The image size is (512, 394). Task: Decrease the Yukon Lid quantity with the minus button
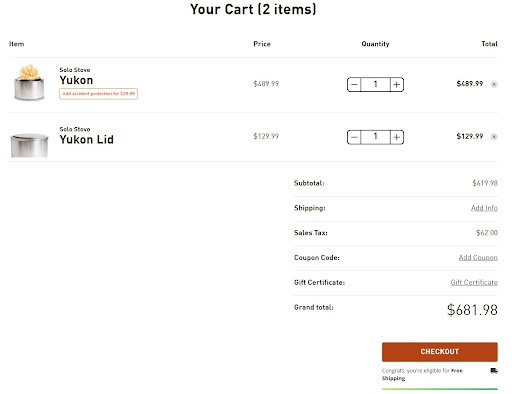[354, 137]
